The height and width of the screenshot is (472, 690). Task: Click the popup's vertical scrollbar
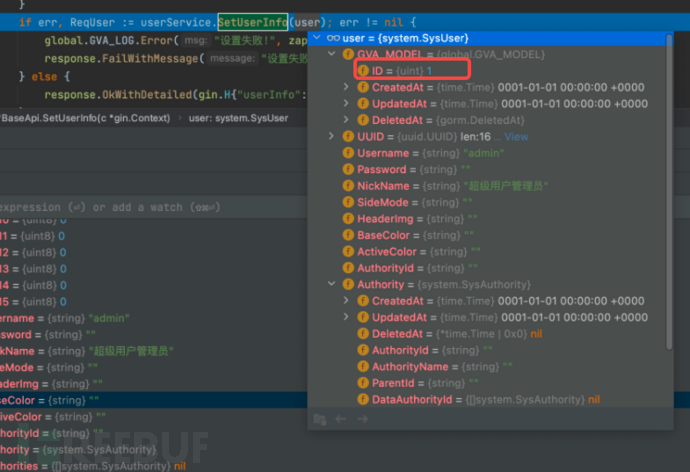[x=686, y=200]
